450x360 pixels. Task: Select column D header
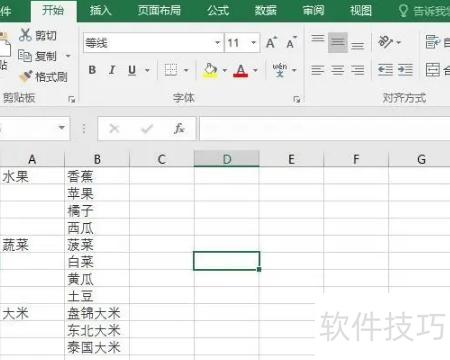click(x=227, y=159)
